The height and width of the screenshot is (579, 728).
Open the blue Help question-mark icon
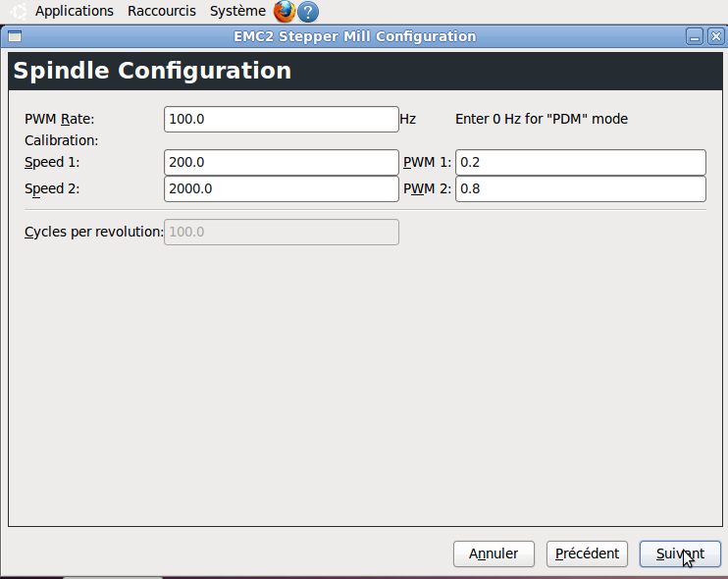(308, 12)
